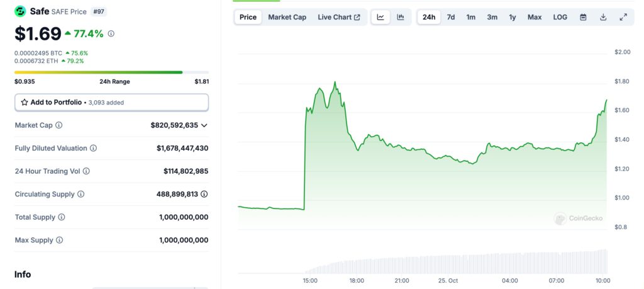
Task: Click info icon next to Market Cap
Action: (x=59, y=125)
